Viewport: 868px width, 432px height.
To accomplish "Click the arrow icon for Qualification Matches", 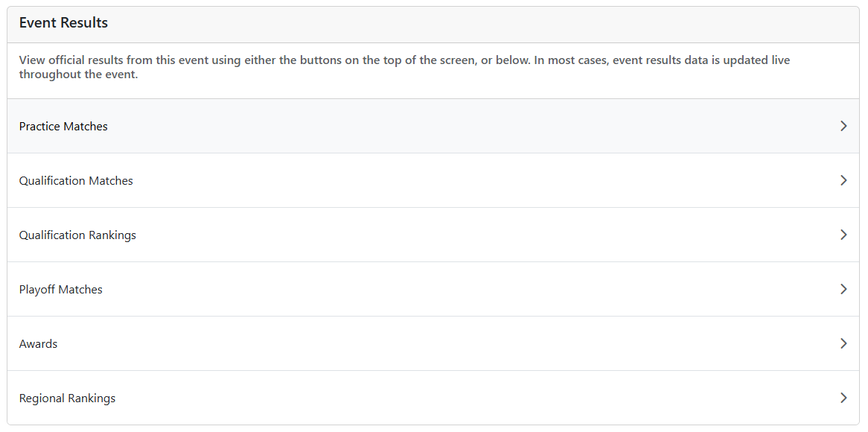I will 843,180.
